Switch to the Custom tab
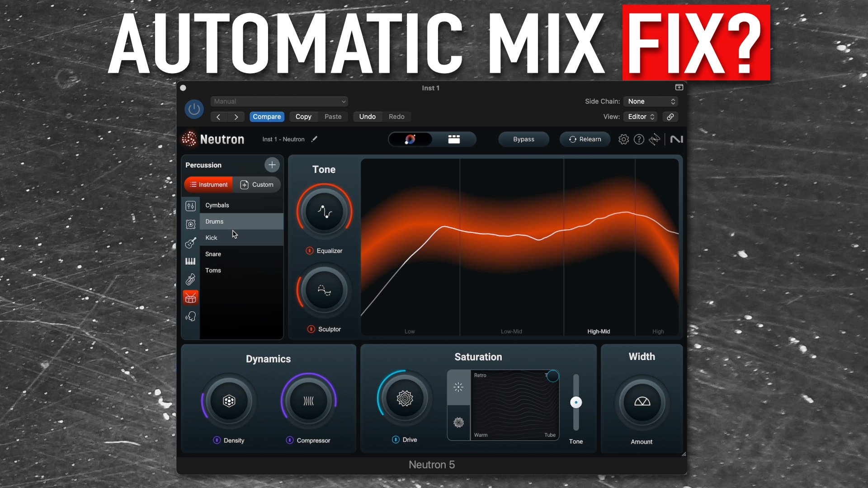This screenshot has width=868, height=488. 257,184
